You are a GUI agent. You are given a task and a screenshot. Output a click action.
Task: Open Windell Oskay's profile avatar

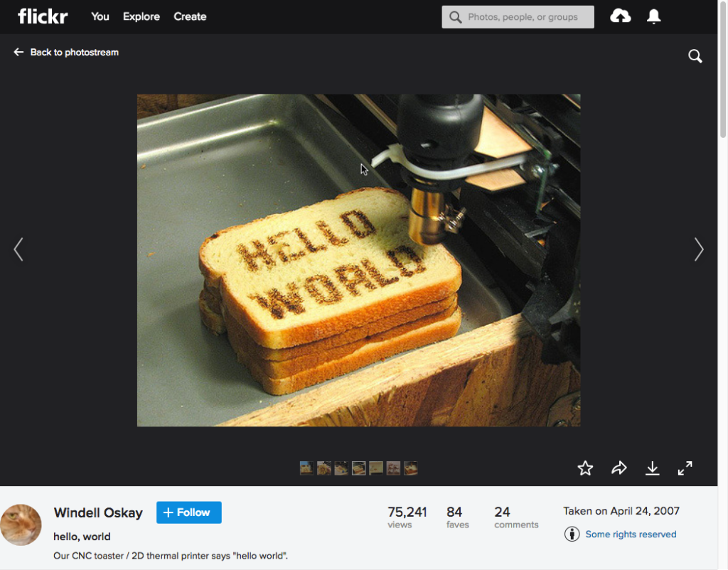click(21, 525)
